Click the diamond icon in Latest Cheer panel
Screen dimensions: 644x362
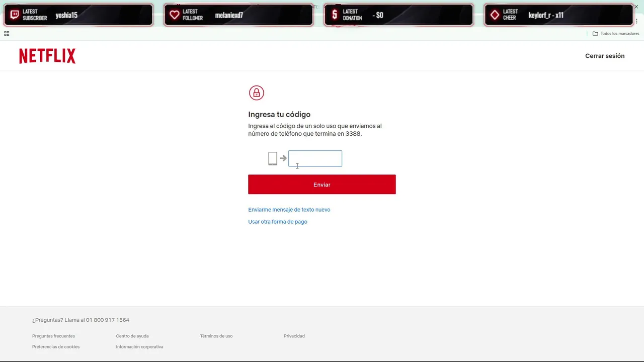click(x=495, y=15)
